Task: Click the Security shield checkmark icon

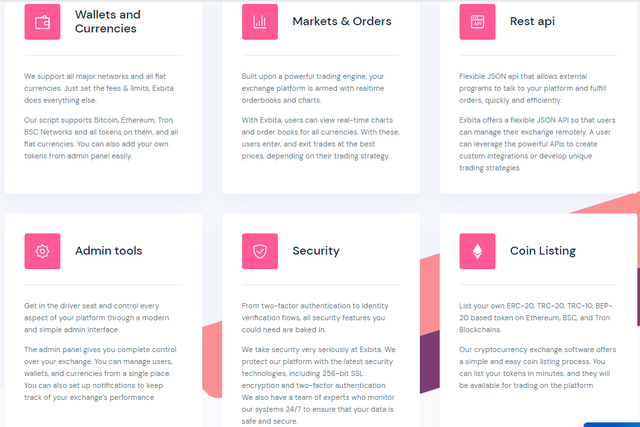Action: pos(260,251)
